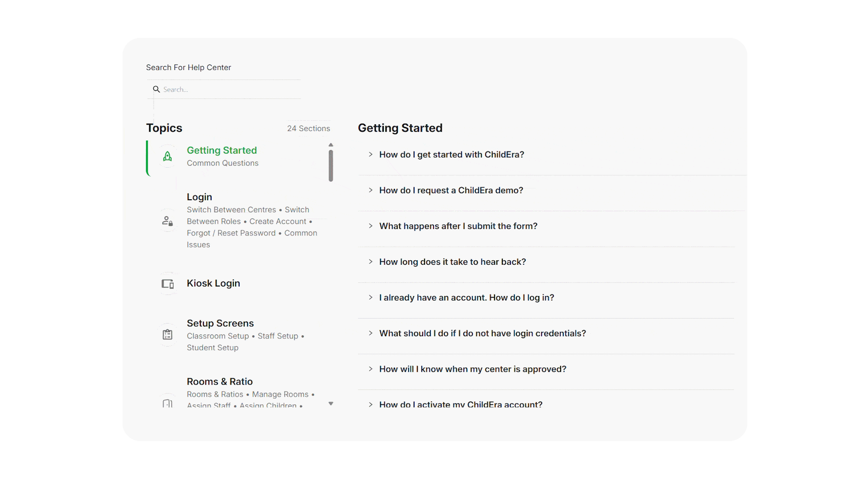Click the Getting Started rocket icon
Screen dimensions: 868x488
point(167,156)
